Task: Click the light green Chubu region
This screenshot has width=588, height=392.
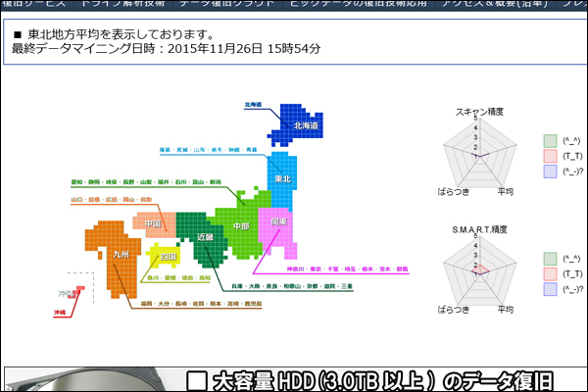Action: [239, 226]
